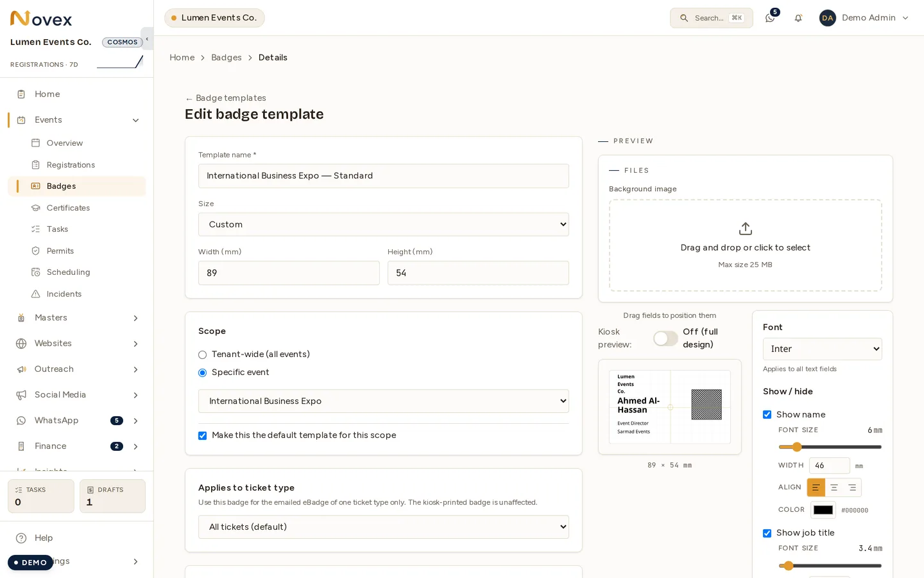Viewport: 924px width, 578px height.
Task: Click the Incidents warning triangle icon
Action: 36,294
